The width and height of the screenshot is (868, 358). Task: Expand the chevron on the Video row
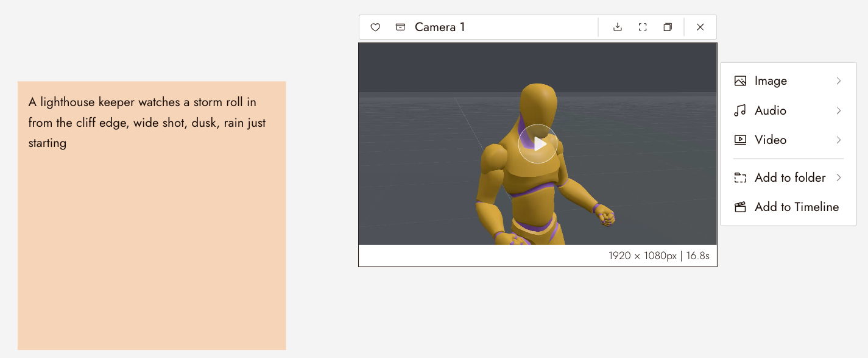[839, 140]
